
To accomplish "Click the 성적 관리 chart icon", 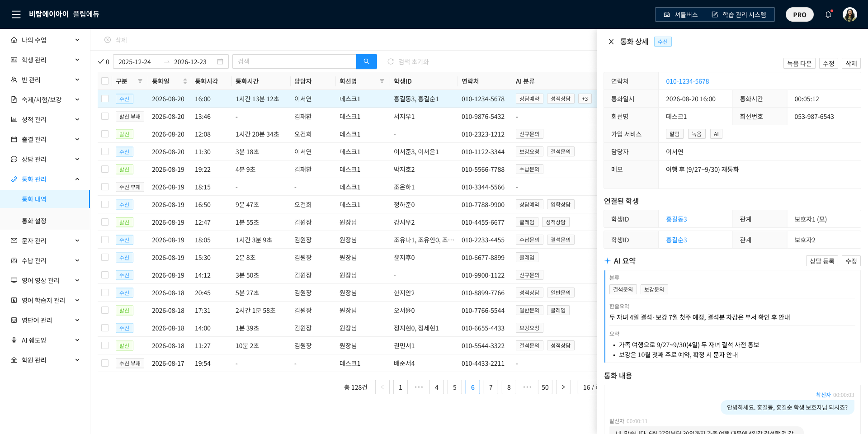I will (14, 119).
